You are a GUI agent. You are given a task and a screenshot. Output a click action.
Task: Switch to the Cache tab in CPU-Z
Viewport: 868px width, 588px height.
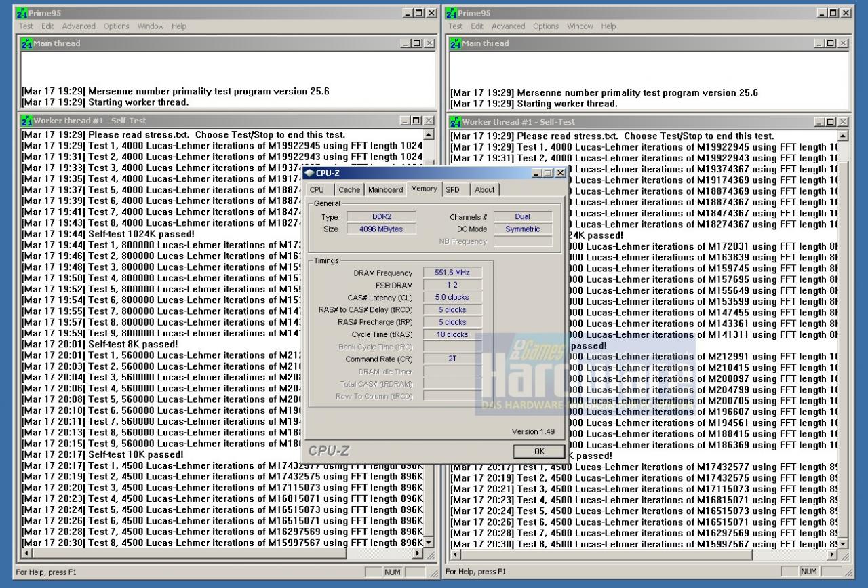pos(349,190)
